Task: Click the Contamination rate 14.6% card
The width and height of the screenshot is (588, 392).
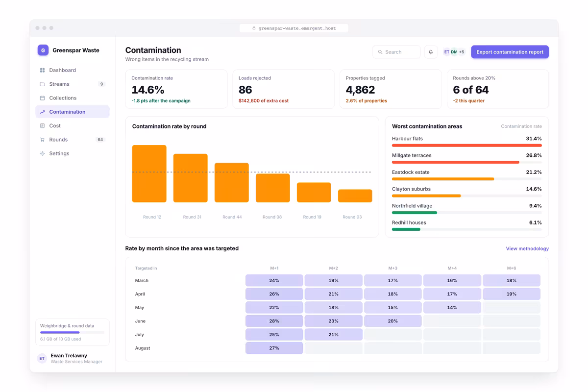Action: point(176,89)
